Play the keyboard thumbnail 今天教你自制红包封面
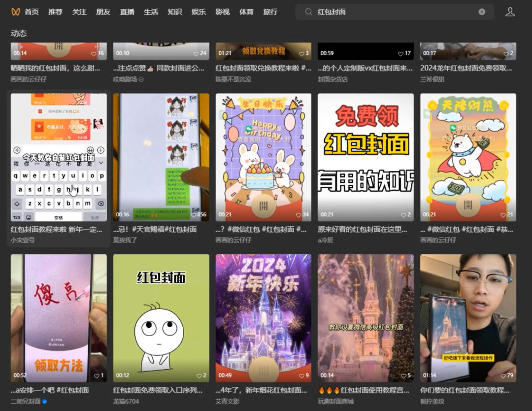 59,158
